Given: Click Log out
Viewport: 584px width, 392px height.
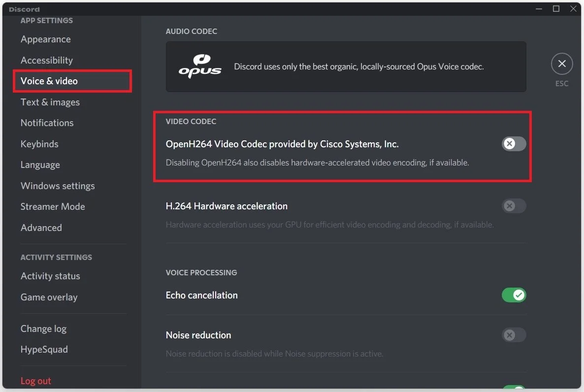Looking at the screenshot, I should click(36, 381).
